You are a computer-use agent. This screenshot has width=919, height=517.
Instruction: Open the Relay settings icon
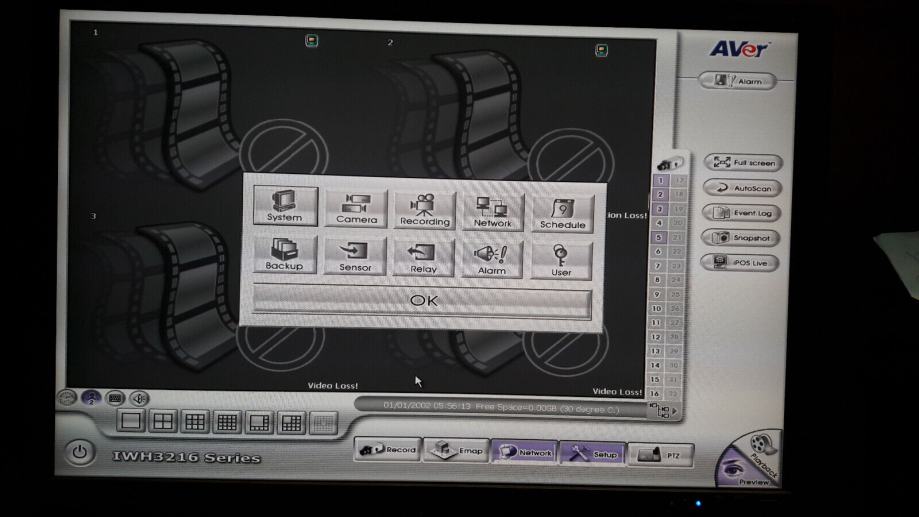pos(423,258)
